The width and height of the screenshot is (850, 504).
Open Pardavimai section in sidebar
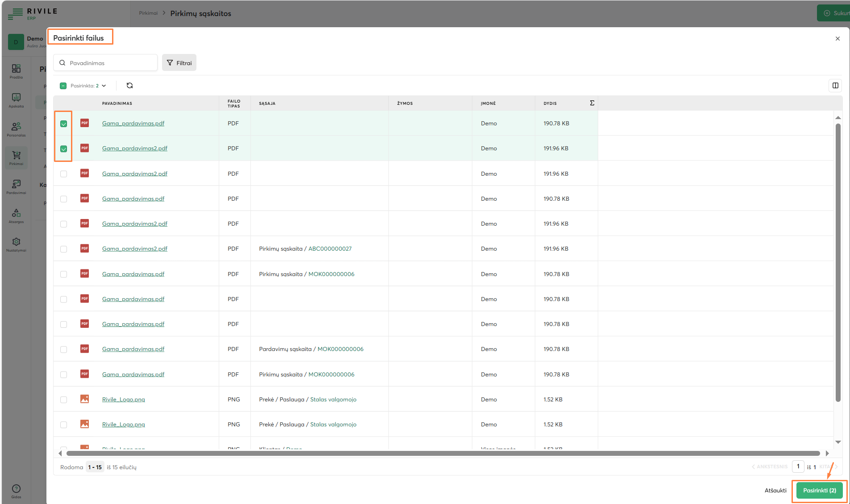17,186
